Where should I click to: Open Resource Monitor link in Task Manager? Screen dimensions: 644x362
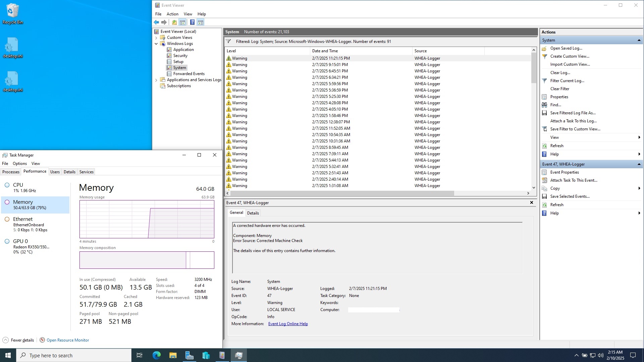point(68,340)
